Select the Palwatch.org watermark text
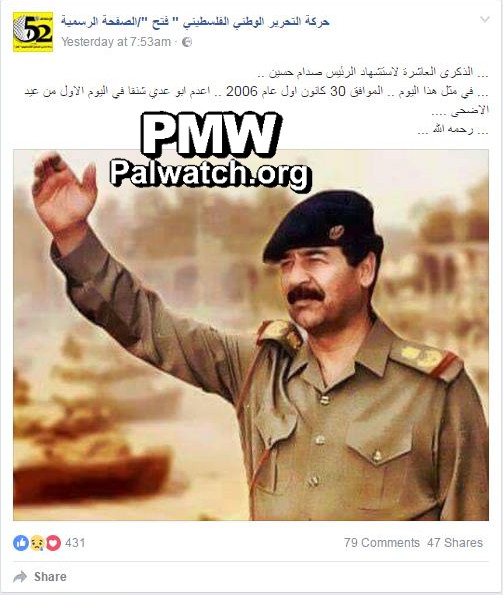The height and width of the screenshot is (595, 503). coord(211,174)
